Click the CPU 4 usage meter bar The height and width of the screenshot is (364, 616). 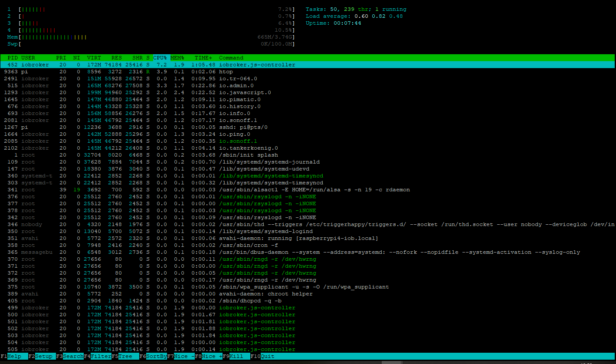click(x=151, y=30)
